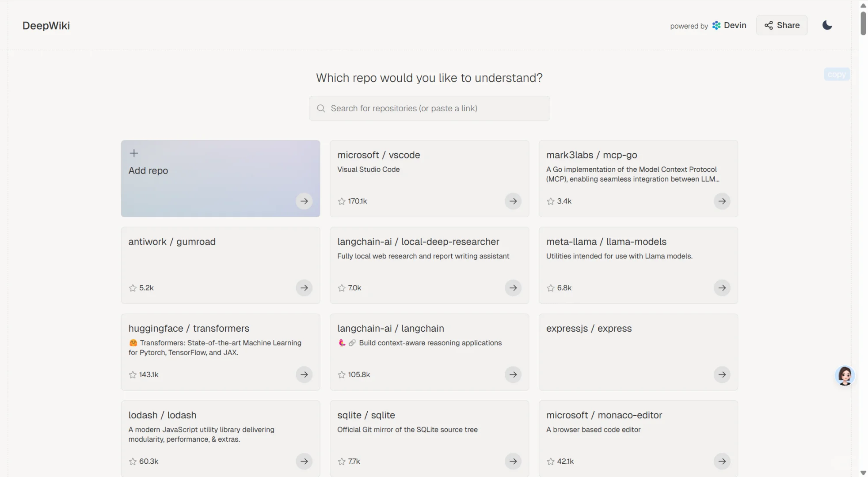
Task: Click the Share button
Action: (x=782, y=25)
